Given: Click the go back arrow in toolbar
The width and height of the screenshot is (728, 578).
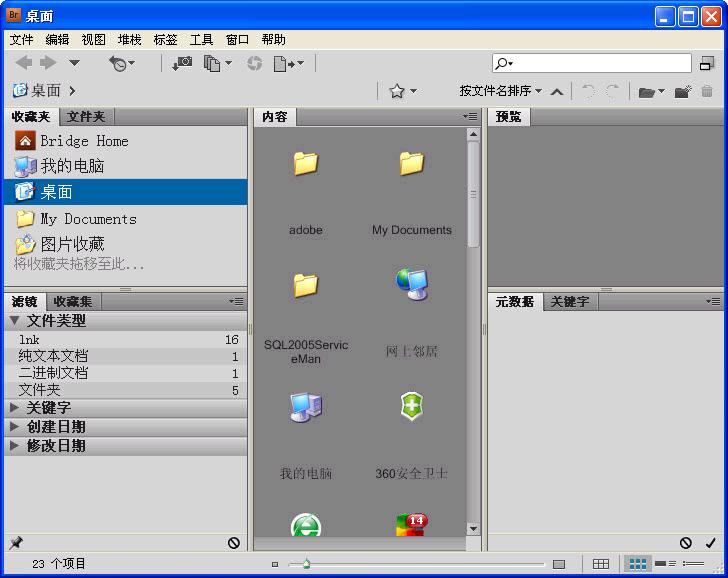Looking at the screenshot, I should pyautogui.click(x=23, y=63).
